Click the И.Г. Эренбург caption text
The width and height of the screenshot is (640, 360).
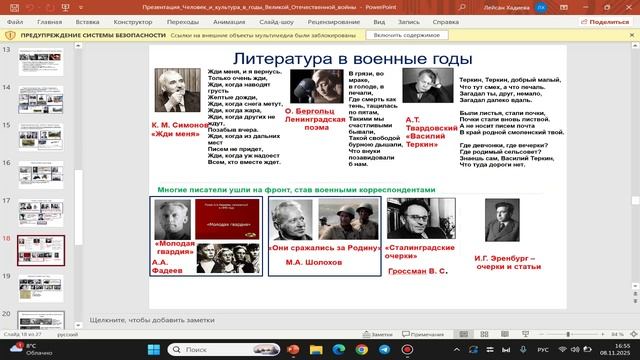pos(508,262)
